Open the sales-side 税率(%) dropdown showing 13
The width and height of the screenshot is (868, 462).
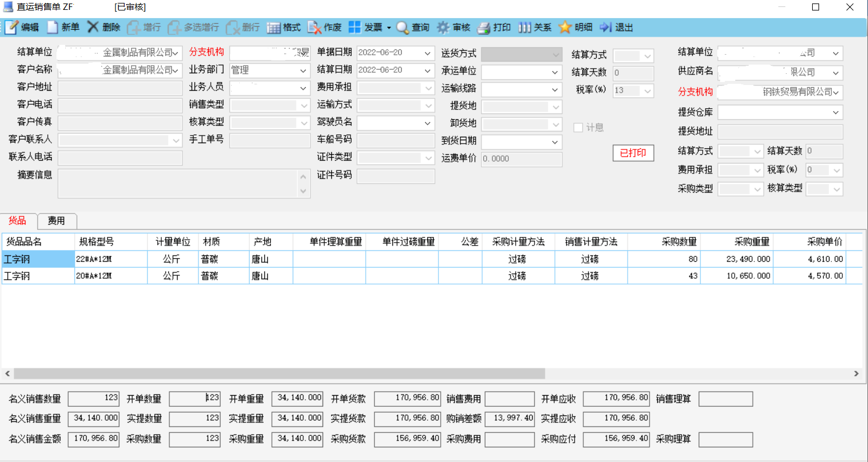[x=648, y=91]
